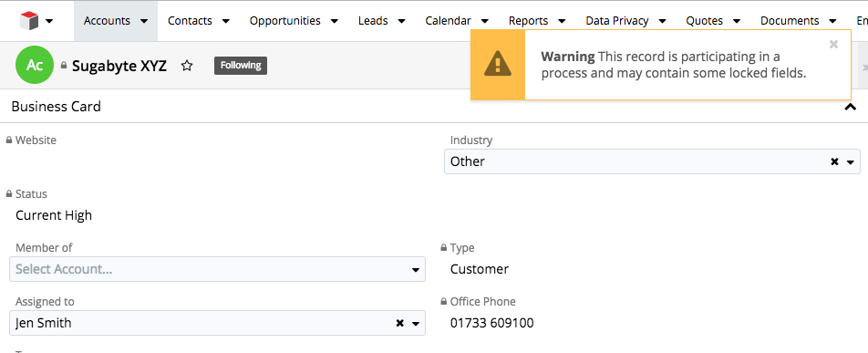This screenshot has width=868, height=353.
Task: Click the green Ac account avatar
Action: pos(35,66)
